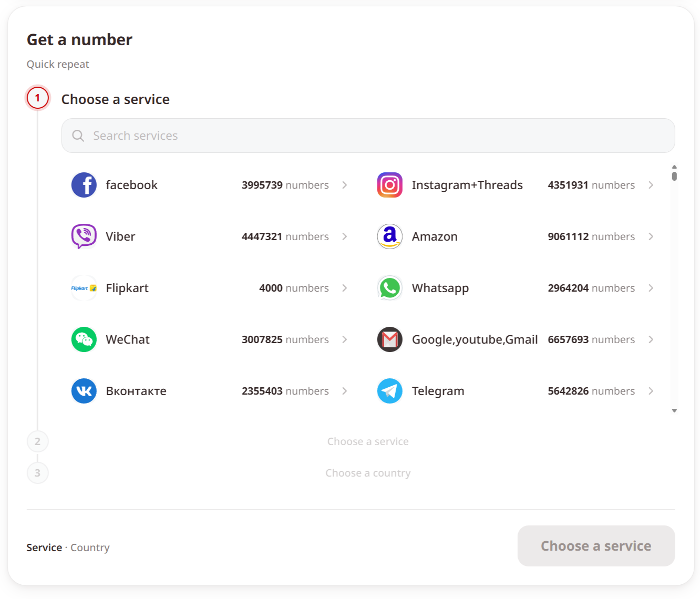
Task: Click the 2964204 numbers count
Action: click(x=591, y=288)
